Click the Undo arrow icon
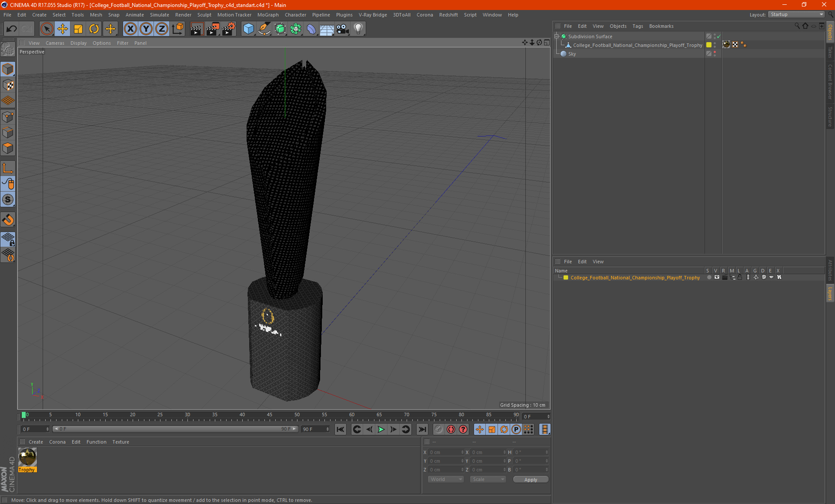Viewport: 835px width, 504px height. (12, 29)
